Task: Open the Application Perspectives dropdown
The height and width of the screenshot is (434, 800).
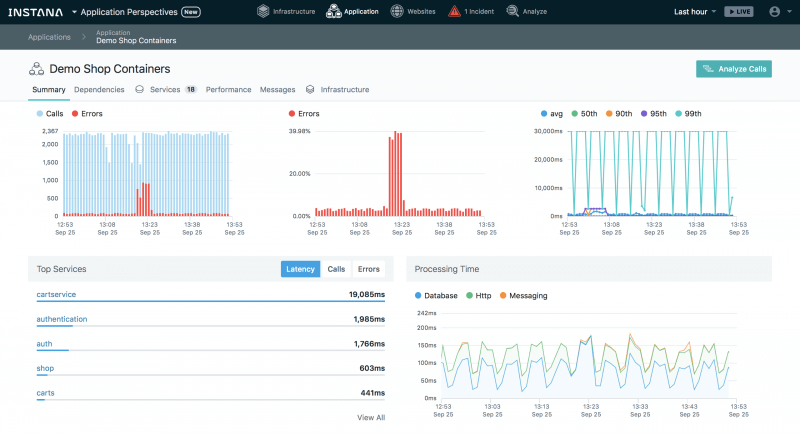Action: click(124, 12)
